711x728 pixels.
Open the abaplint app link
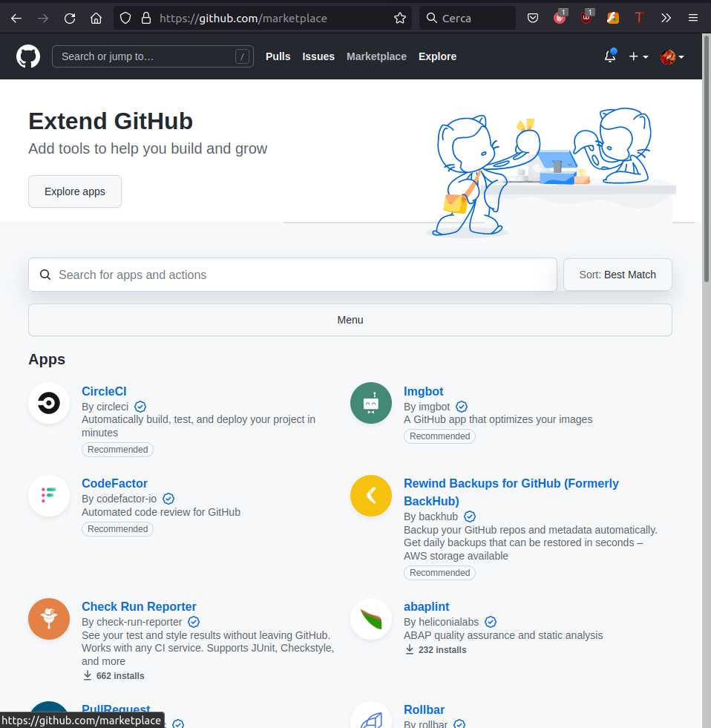click(x=426, y=606)
